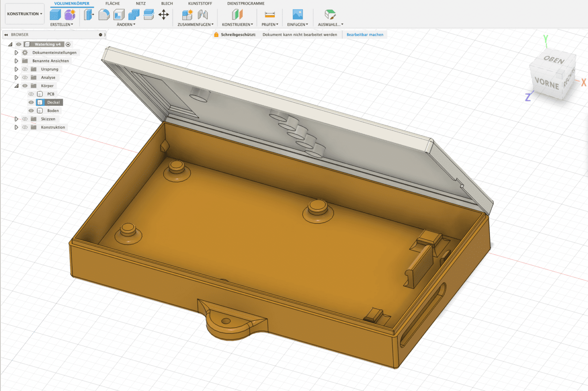Click the create form icon with star
This screenshot has width=588, height=391.
(x=70, y=15)
